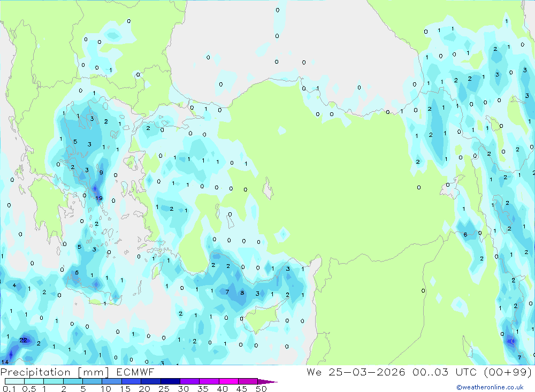Click the '19' precipitation value on the map

tap(99, 198)
